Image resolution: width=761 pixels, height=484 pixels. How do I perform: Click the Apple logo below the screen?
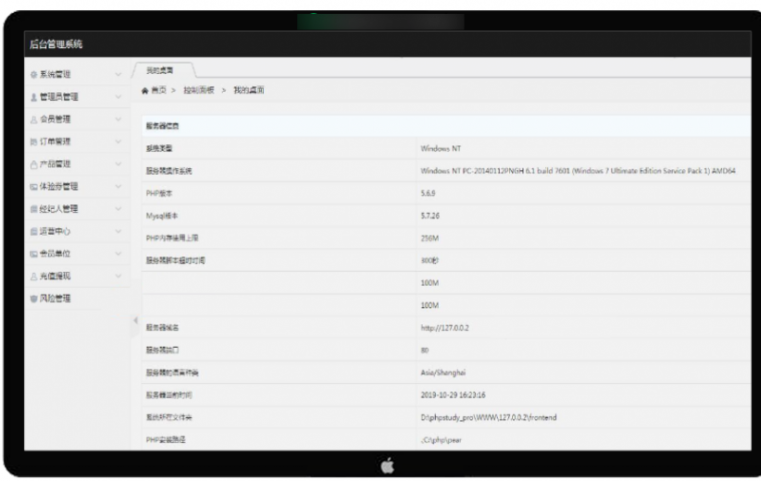pos(381,466)
